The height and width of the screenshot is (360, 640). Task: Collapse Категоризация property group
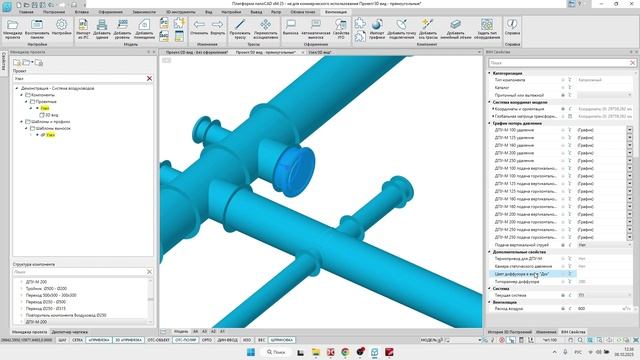pyautogui.click(x=490, y=73)
